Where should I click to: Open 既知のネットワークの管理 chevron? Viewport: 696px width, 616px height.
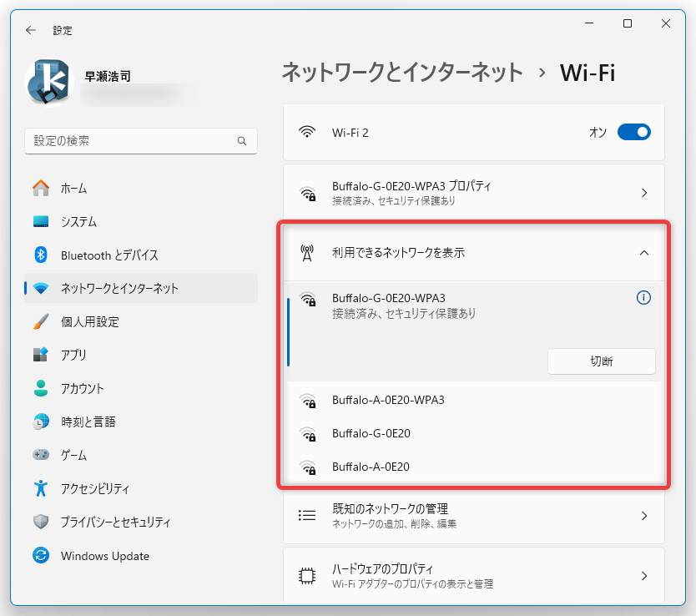[x=644, y=516]
